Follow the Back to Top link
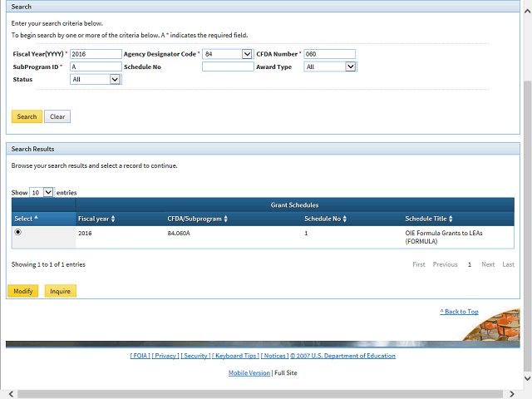 (x=459, y=312)
